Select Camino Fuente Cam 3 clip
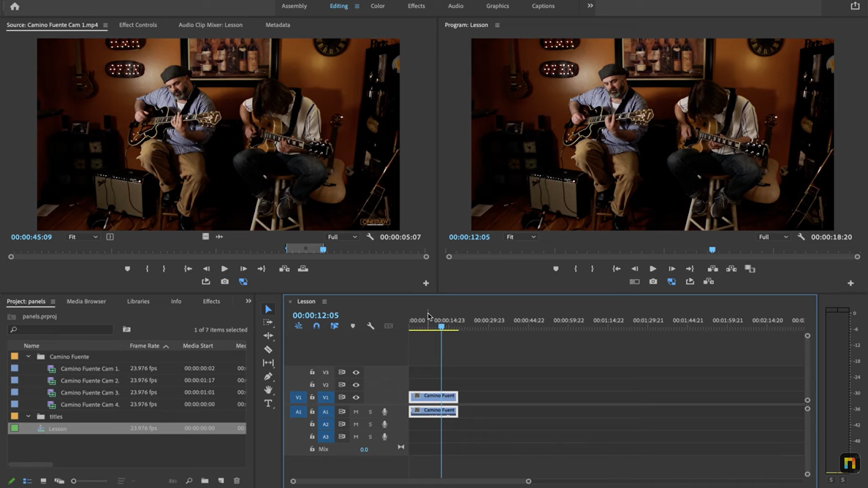Viewport: 868px width, 488px height. point(90,393)
